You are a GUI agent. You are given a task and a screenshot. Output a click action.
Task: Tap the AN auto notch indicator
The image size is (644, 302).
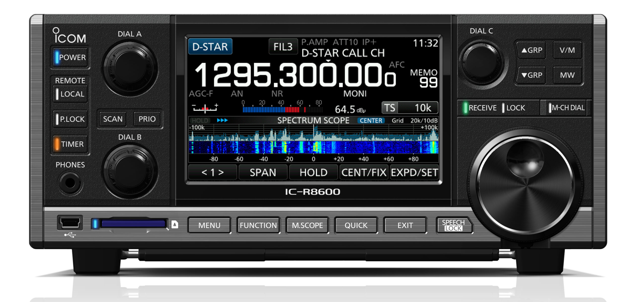click(237, 94)
